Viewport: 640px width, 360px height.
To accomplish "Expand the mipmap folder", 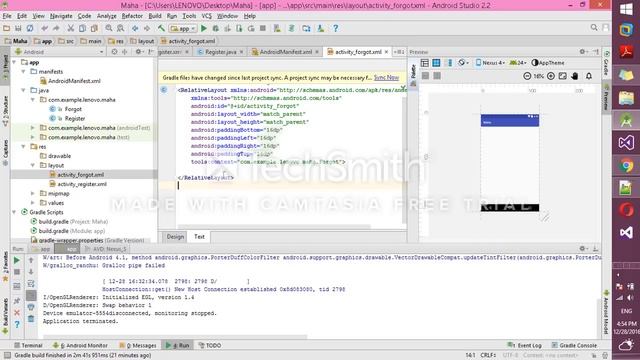I will point(33,193).
